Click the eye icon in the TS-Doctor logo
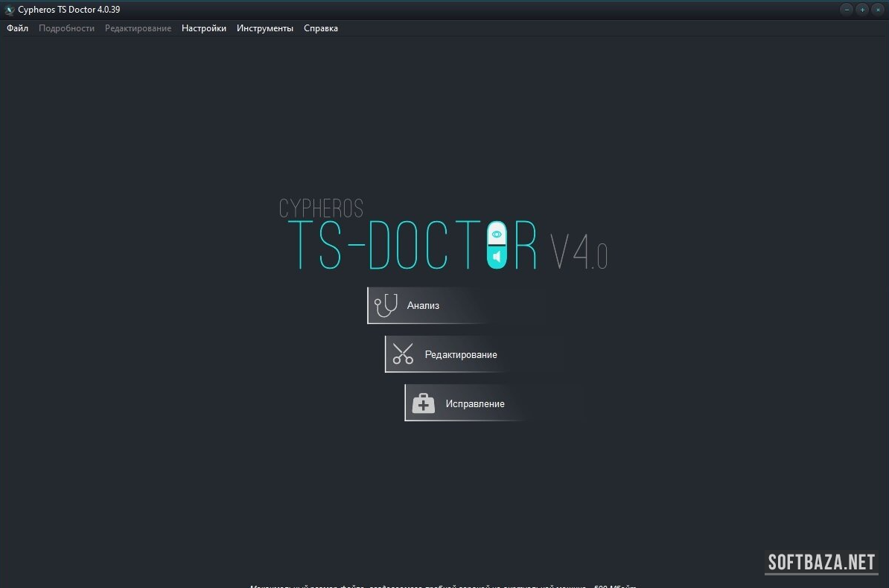This screenshot has height=588, width=889. click(x=497, y=234)
